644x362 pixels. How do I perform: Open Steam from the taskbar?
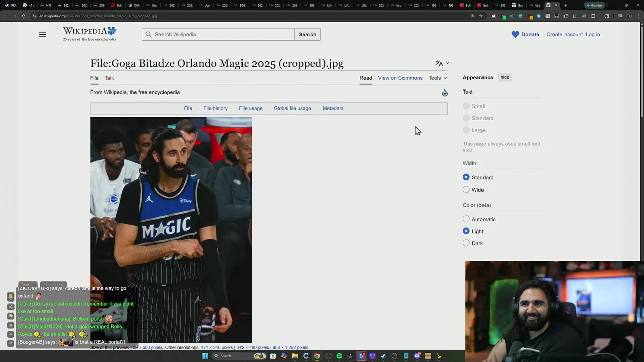tap(383, 356)
